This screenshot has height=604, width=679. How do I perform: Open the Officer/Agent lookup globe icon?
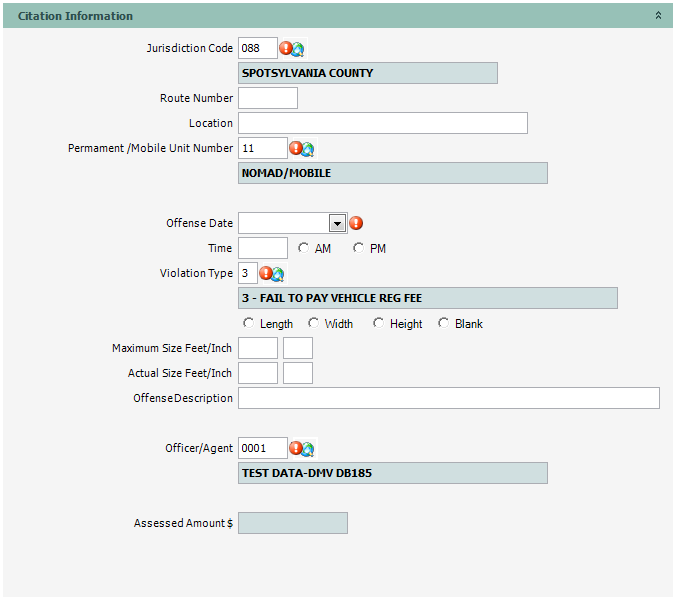pos(308,449)
